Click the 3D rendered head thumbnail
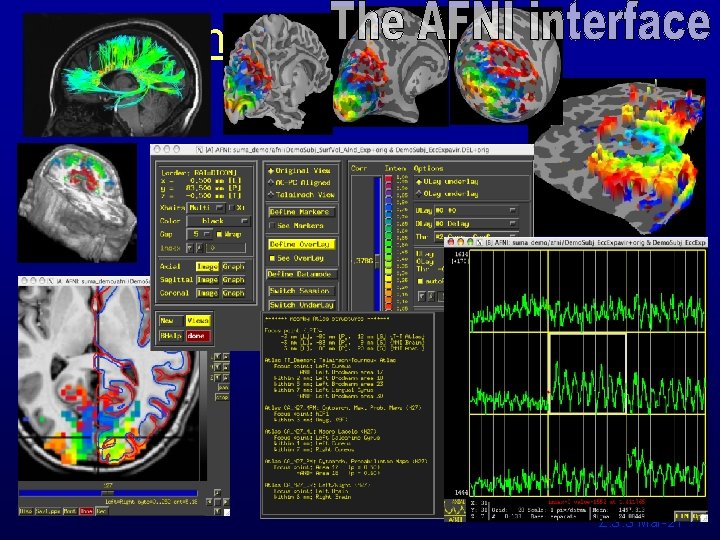Viewport: 720px width, 540px height. (x=77, y=202)
